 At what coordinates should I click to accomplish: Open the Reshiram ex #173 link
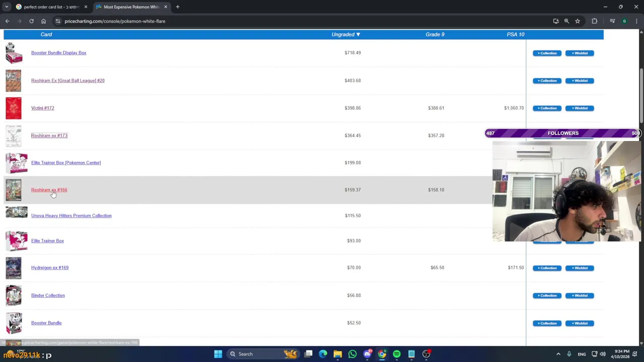click(x=49, y=135)
